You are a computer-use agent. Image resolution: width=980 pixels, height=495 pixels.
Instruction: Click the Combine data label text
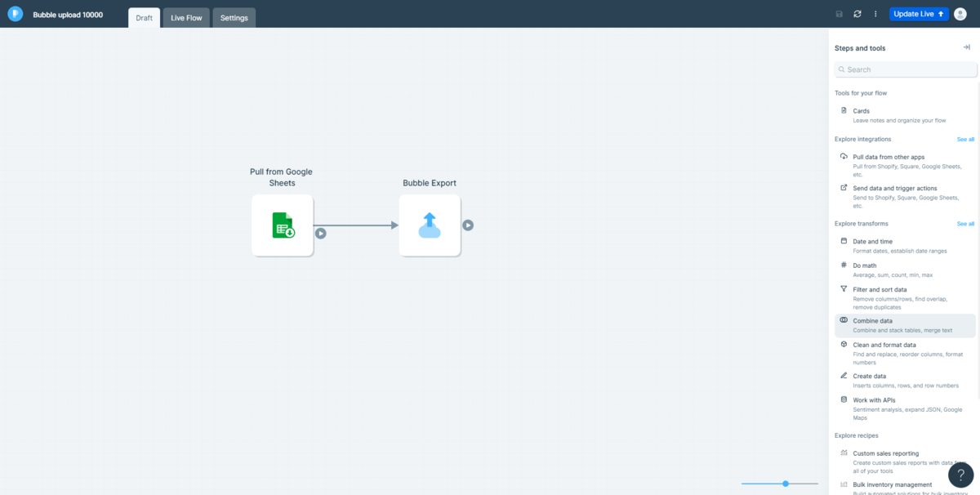(873, 321)
